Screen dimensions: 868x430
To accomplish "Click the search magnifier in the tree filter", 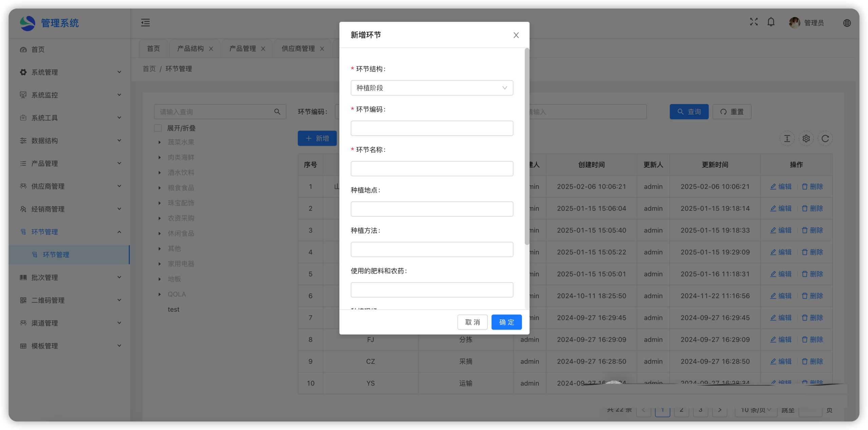I will click(277, 112).
